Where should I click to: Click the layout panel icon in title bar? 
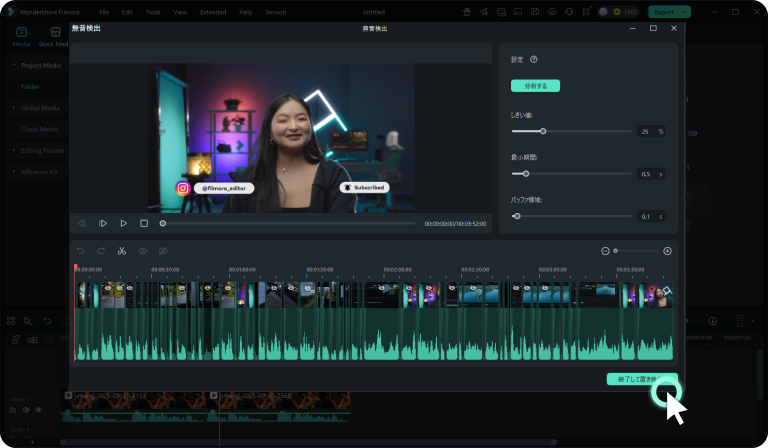[x=518, y=12]
